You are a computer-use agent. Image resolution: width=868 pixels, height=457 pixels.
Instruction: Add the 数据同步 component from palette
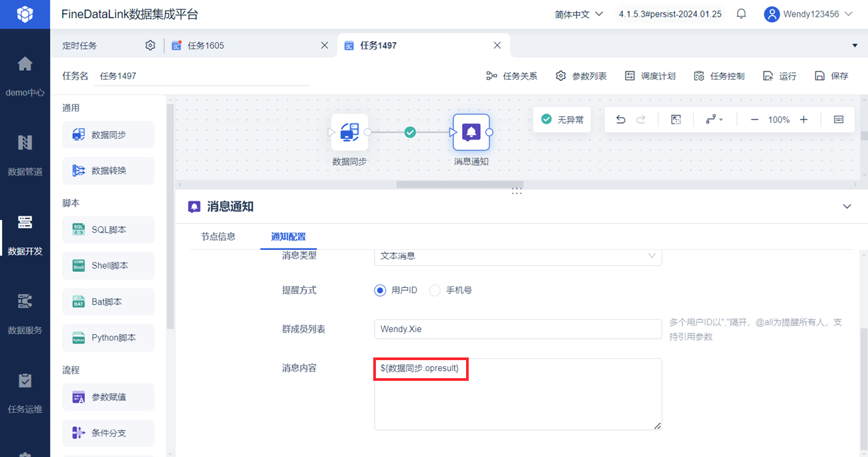coord(108,135)
